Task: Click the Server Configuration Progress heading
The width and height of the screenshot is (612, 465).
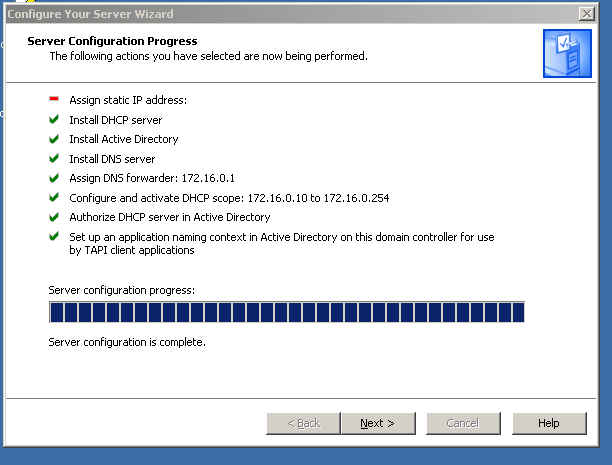Action: click(x=112, y=41)
